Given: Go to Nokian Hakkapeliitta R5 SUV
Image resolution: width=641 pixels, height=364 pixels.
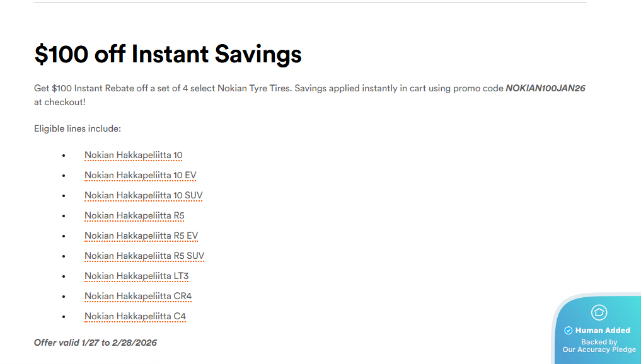Looking at the screenshot, I should [144, 256].
